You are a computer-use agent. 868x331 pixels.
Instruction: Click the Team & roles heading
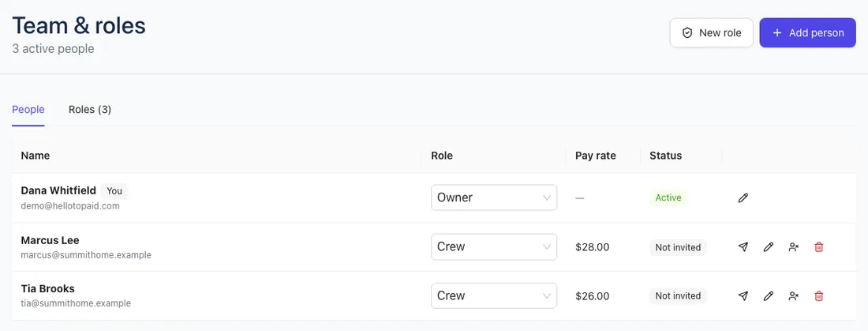[79, 25]
